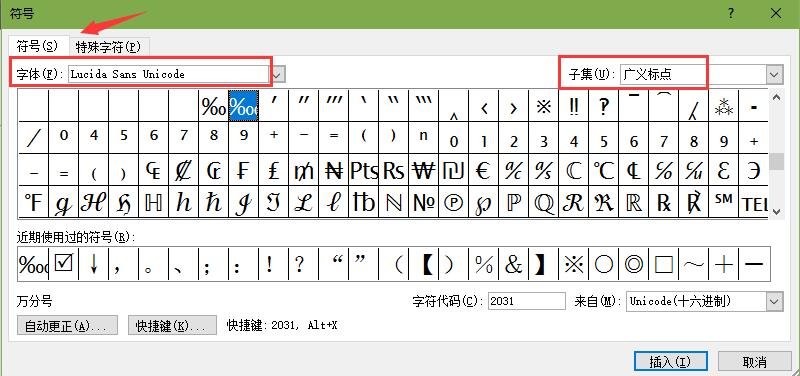Choose the tilde ～ from recent symbols
Image resolution: width=800 pixels, height=376 pixels.
[693, 264]
